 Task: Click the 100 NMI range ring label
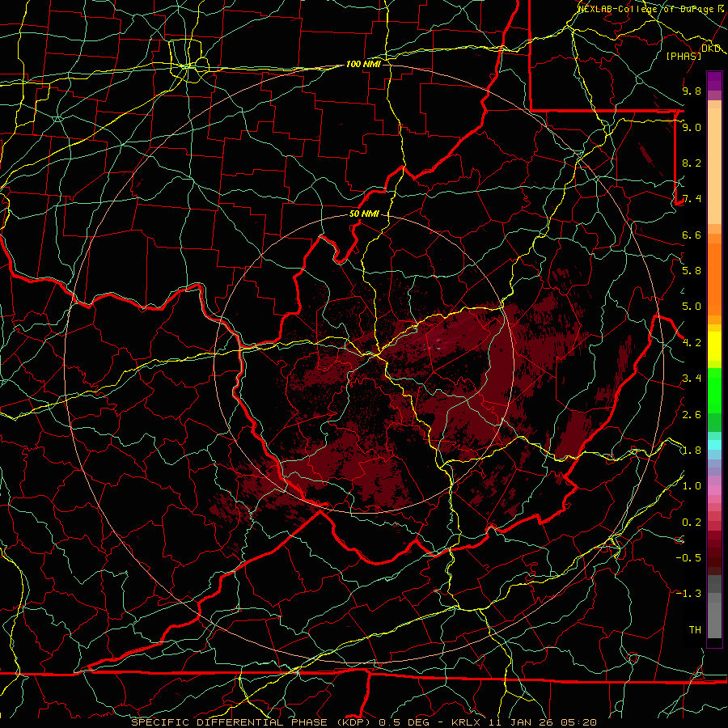[363, 64]
